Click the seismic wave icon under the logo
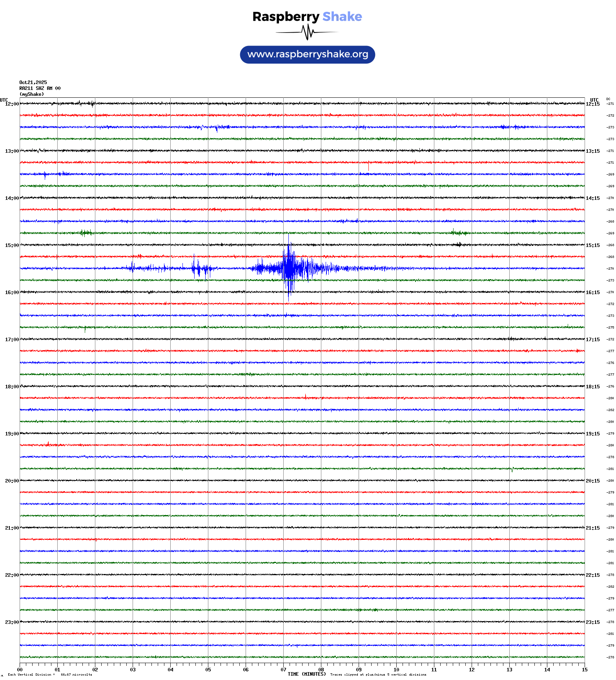The image size is (616, 680). pos(307,32)
